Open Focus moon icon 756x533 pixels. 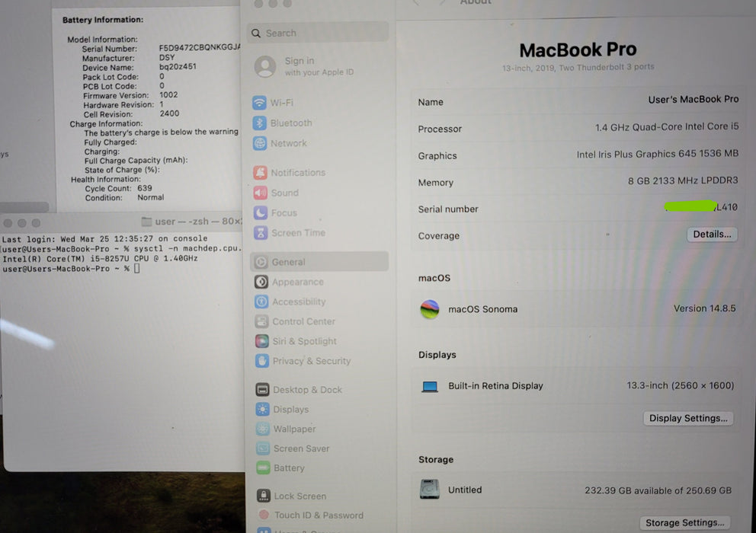click(x=261, y=212)
